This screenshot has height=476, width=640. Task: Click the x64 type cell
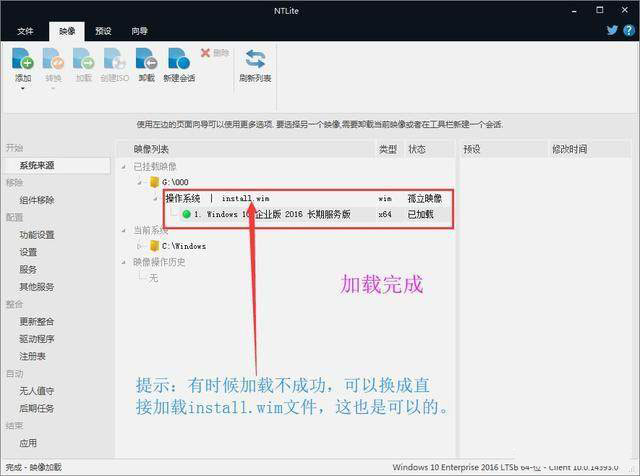(384, 214)
